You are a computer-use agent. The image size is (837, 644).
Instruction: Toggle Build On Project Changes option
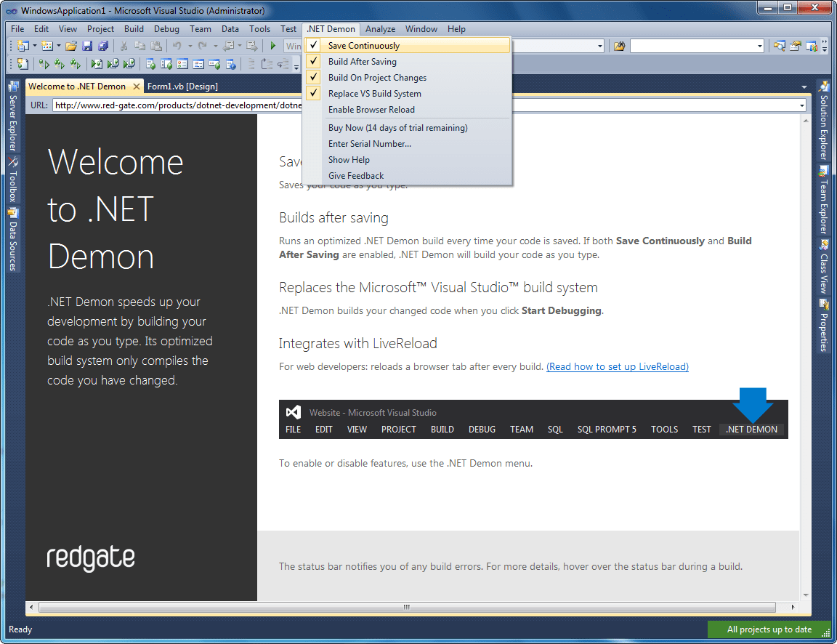coord(407,78)
